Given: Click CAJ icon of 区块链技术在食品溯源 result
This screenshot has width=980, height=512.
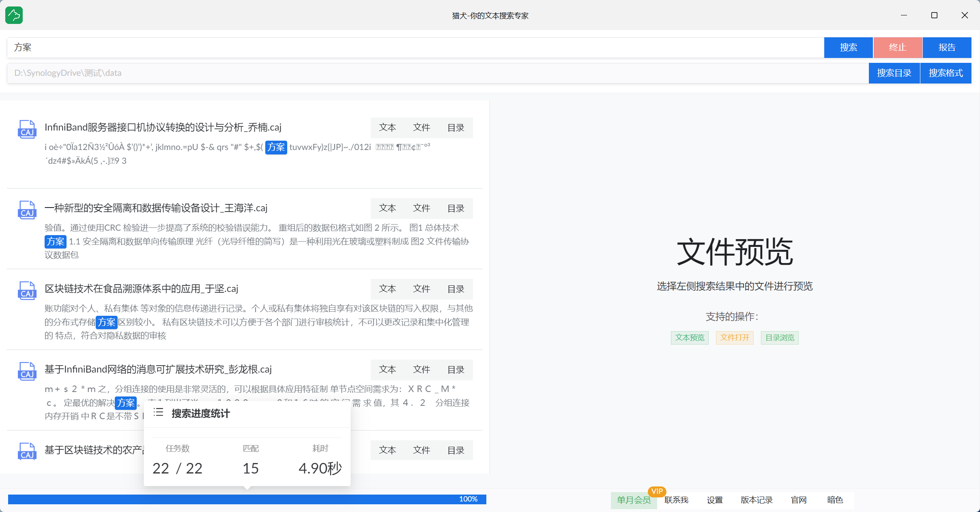Looking at the screenshot, I should click(x=27, y=291).
